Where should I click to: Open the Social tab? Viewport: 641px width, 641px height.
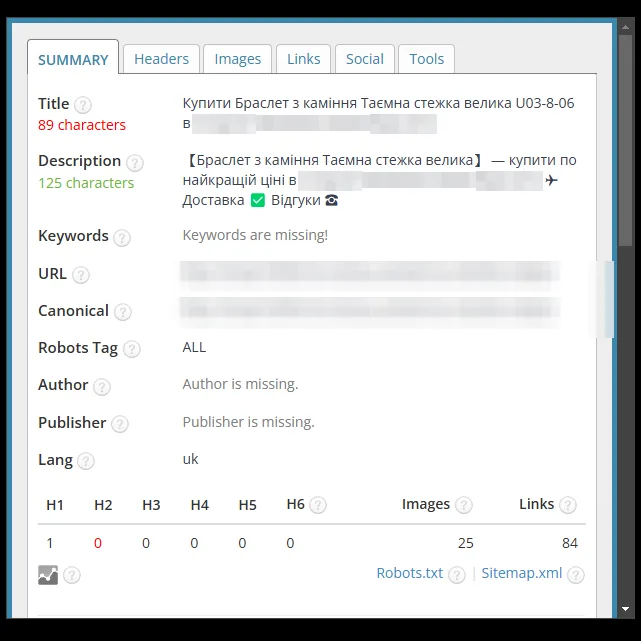pyautogui.click(x=365, y=59)
